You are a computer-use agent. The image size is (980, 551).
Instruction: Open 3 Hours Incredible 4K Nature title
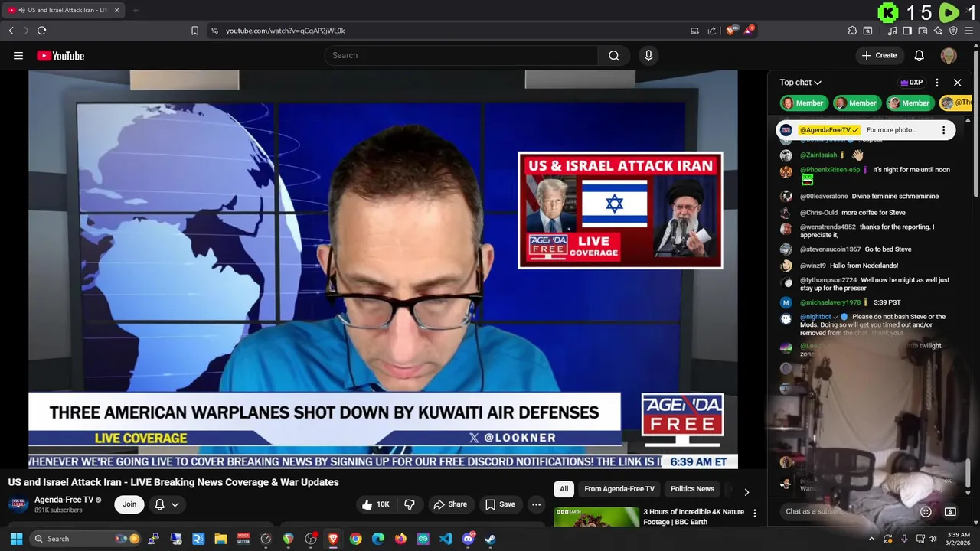click(x=694, y=517)
